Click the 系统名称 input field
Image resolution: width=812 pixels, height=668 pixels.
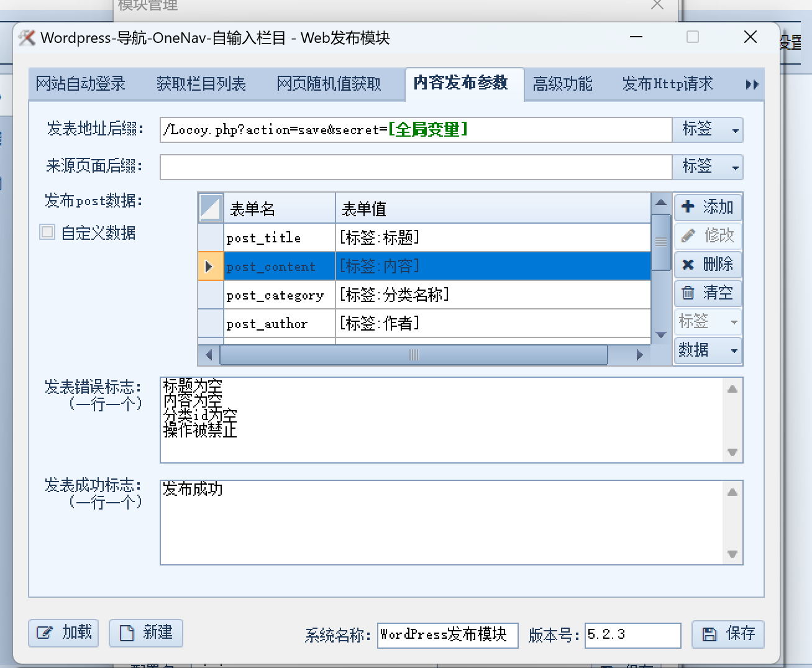pyautogui.click(x=448, y=635)
